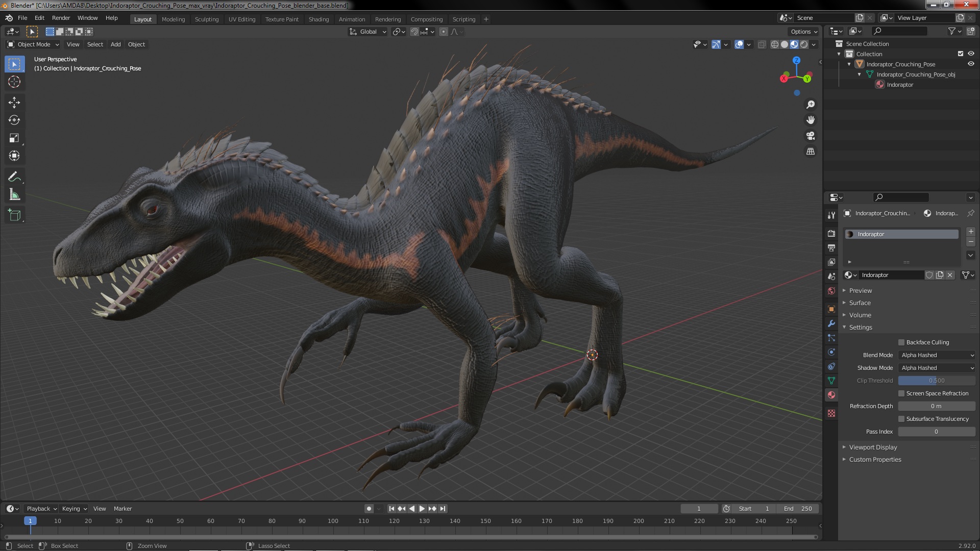Enable Screen Space Refraction checkbox
Screen dimensions: 980x551
pos(901,393)
